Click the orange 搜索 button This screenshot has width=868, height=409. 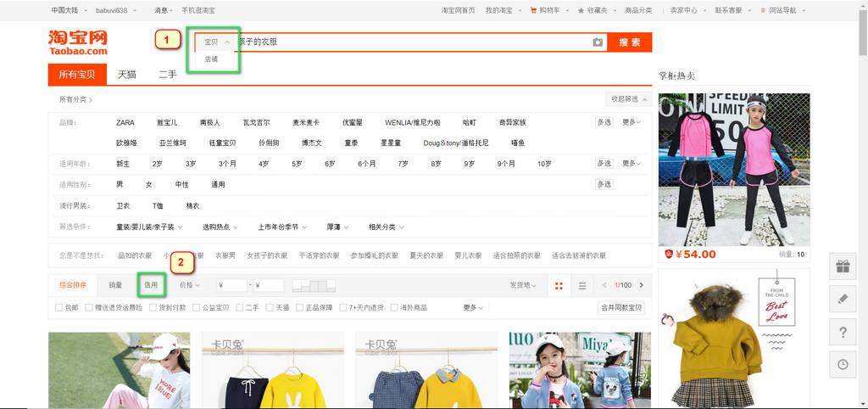[630, 42]
